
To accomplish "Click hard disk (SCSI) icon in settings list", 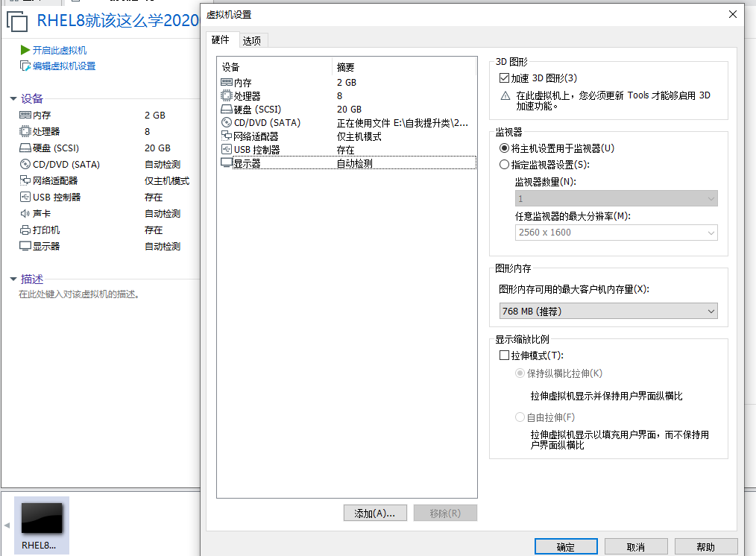I will point(227,109).
